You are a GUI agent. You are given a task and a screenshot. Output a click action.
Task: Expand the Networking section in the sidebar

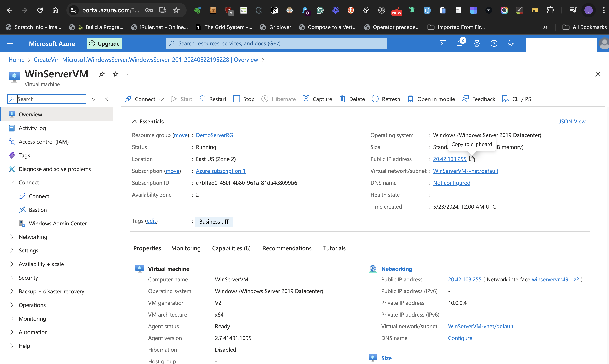click(33, 237)
